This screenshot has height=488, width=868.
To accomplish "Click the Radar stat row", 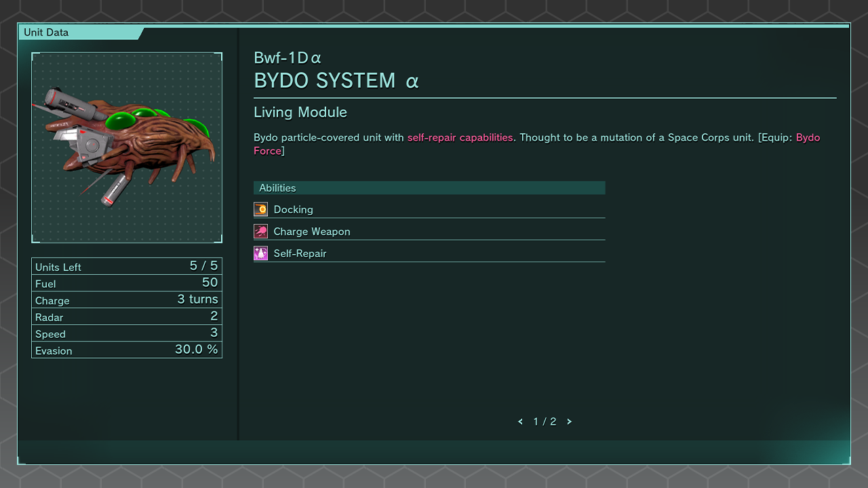I will tap(127, 317).
